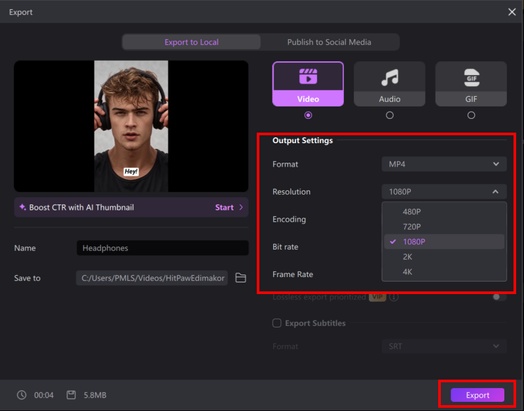Click the video preview thumbnail
Screen dimensions: 524x411
(131, 126)
